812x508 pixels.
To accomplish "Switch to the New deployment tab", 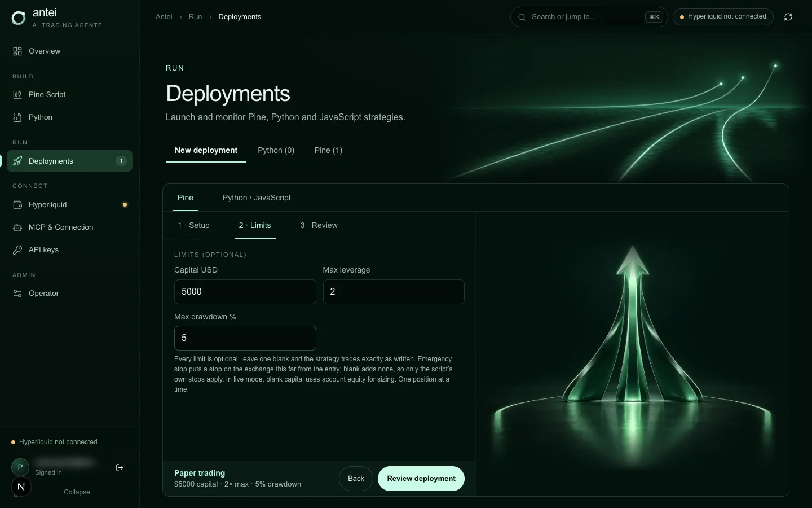I will 206,151.
